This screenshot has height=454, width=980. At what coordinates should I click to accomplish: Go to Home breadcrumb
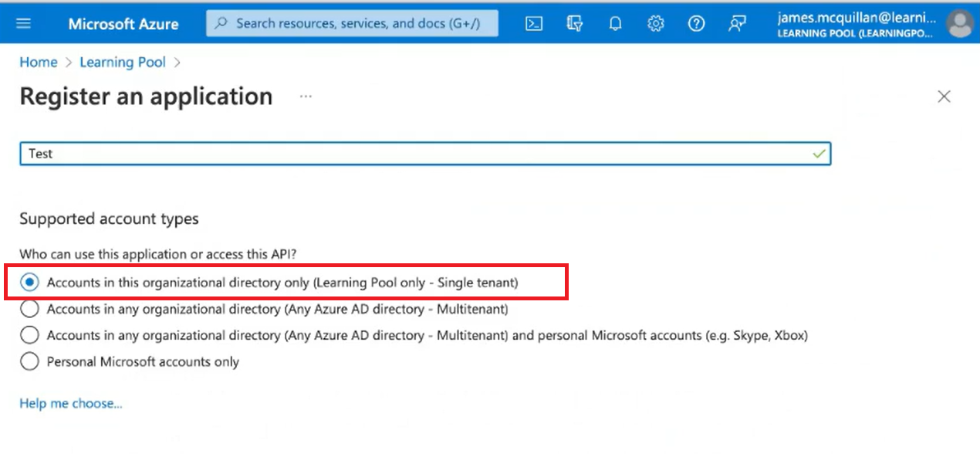click(x=39, y=63)
